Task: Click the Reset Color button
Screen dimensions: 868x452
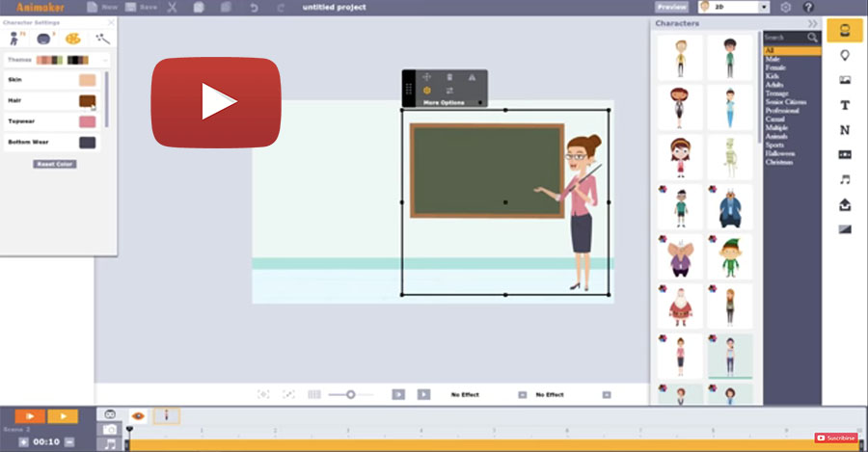Action: click(x=54, y=164)
